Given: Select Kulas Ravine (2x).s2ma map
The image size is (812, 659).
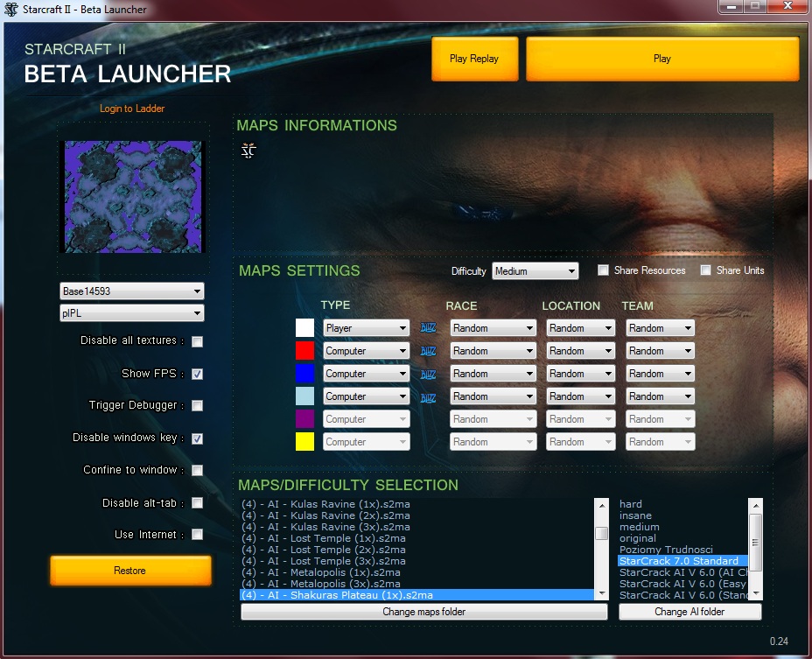Looking at the screenshot, I should coord(416,515).
